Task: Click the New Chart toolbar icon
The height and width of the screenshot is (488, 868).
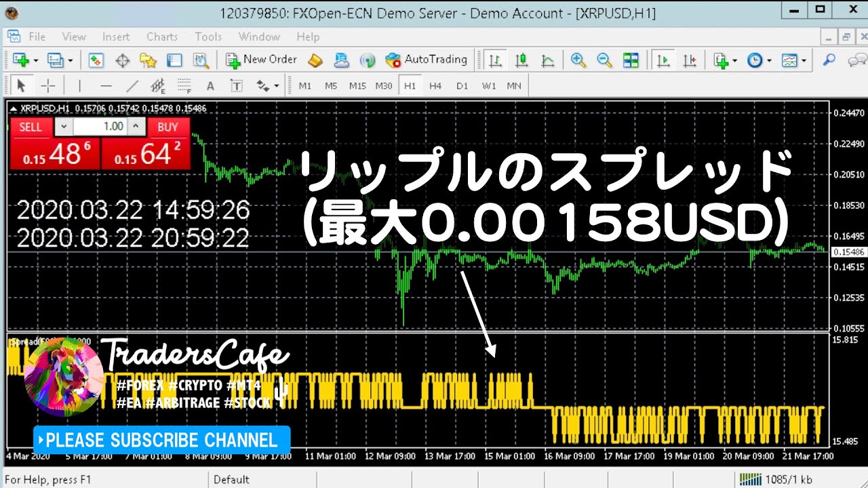Action: (20, 60)
